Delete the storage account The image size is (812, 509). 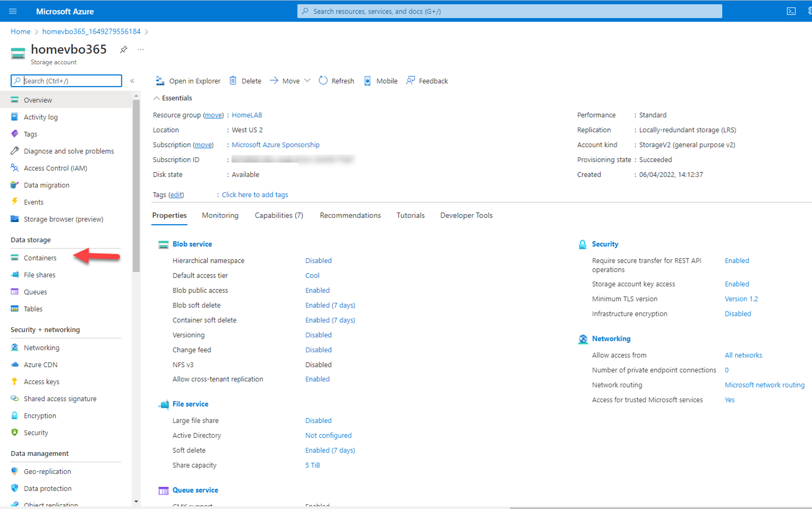pos(246,81)
